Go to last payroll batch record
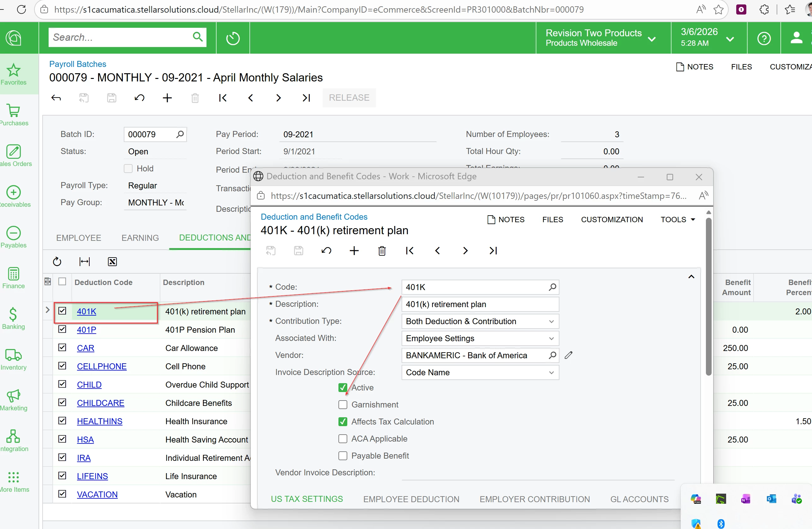Image resolution: width=812 pixels, height=529 pixels. point(306,98)
